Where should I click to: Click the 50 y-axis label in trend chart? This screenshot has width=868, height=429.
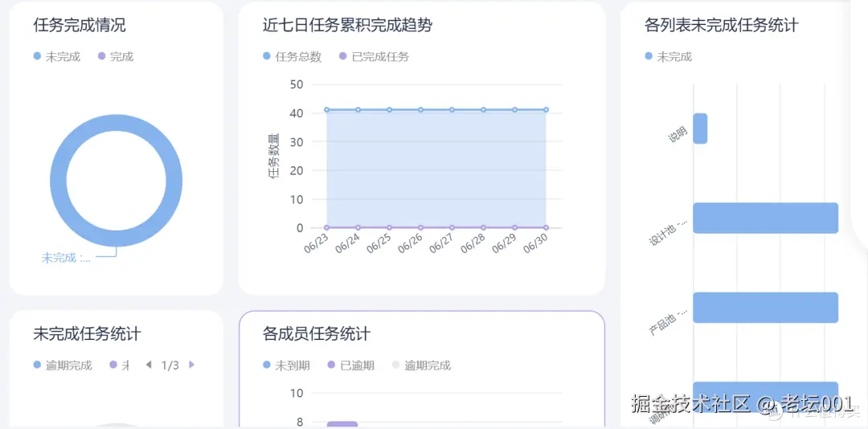296,84
